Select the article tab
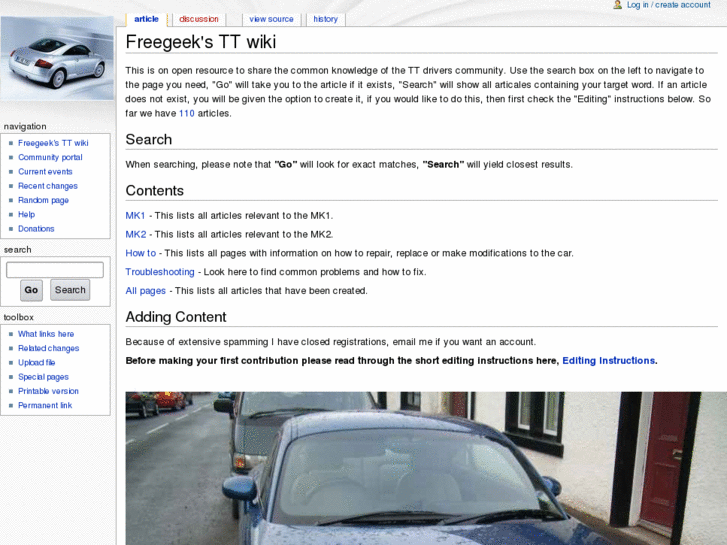727x545 pixels. pyautogui.click(x=147, y=19)
